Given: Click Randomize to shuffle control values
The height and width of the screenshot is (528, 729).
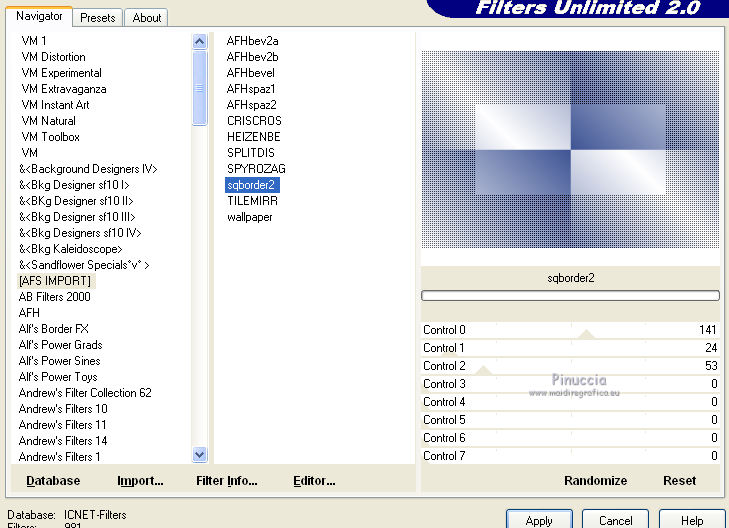Looking at the screenshot, I should tap(595, 481).
